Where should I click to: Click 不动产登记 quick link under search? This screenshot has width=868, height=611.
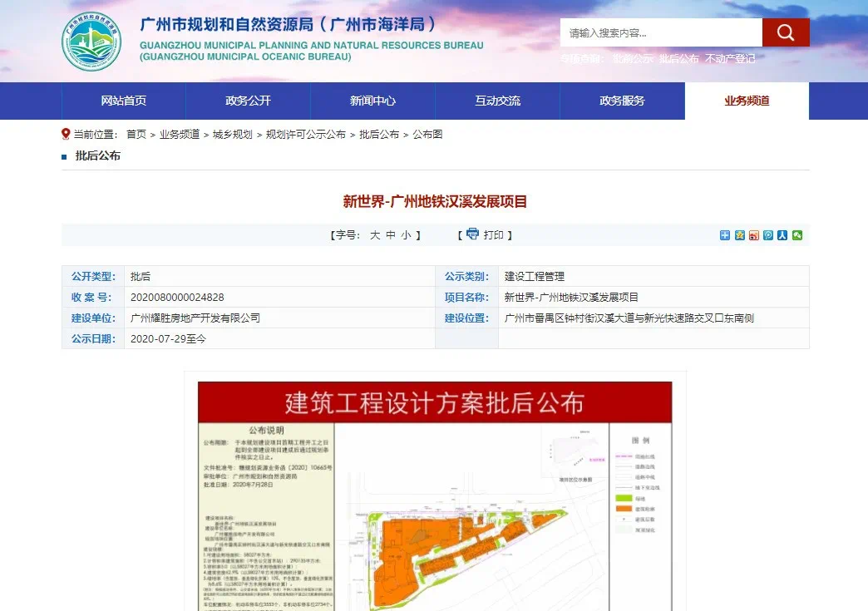pyautogui.click(x=730, y=59)
